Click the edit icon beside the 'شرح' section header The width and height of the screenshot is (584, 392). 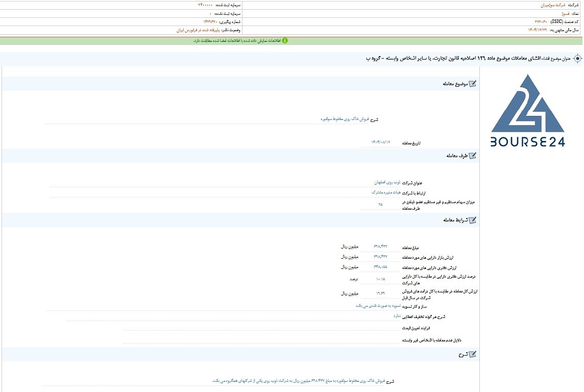click(x=473, y=354)
